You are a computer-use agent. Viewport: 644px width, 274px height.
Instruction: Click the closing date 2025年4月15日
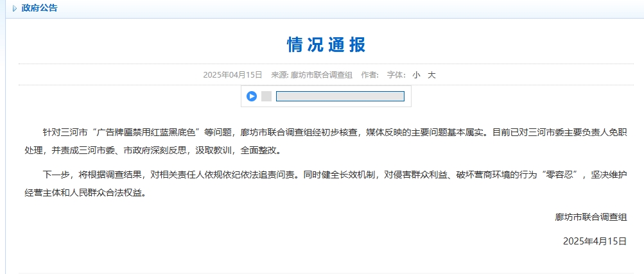(594, 241)
